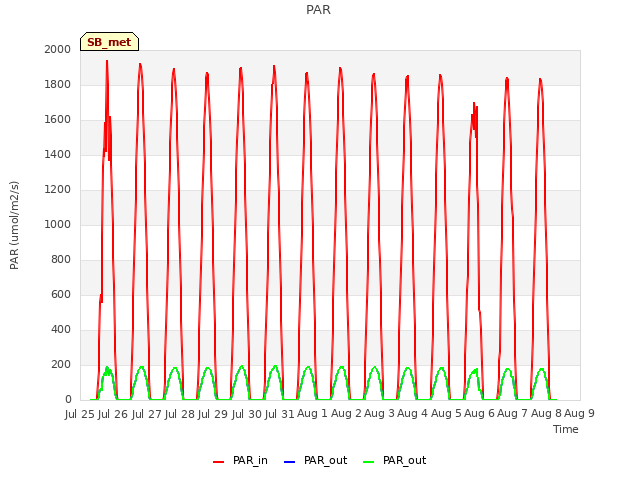Image resolution: width=640 pixels, height=480 pixels.
Task: Toggle the PAR_out label beside the green marker
Action: coord(404,460)
